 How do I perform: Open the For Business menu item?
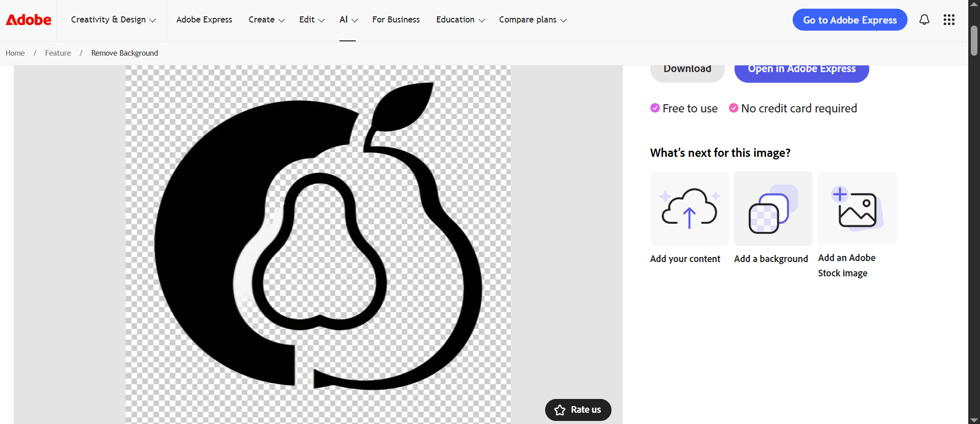click(x=396, y=20)
